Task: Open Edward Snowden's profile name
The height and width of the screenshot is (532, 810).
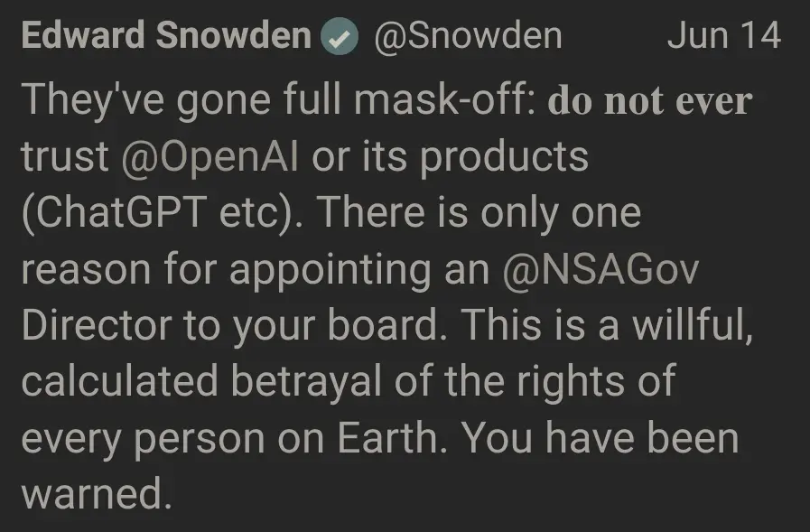Action: click(166, 35)
